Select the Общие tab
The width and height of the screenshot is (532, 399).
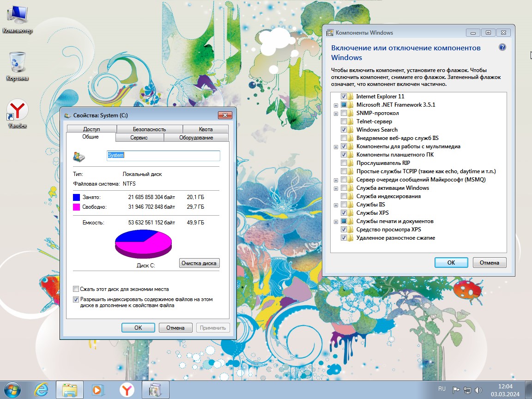(x=91, y=137)
